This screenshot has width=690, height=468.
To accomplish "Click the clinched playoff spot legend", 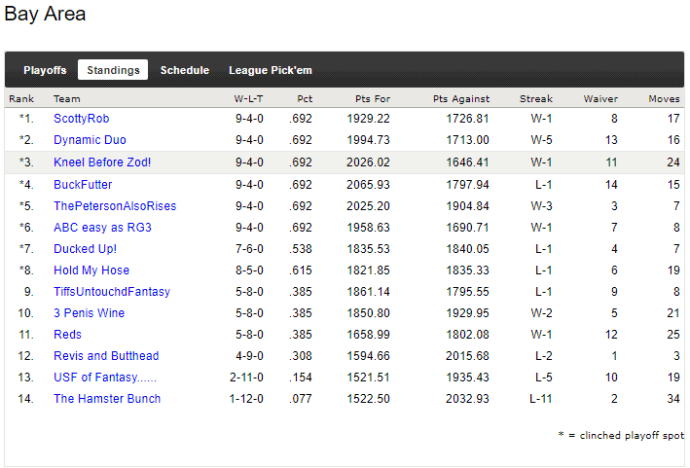I will (621, 435).
